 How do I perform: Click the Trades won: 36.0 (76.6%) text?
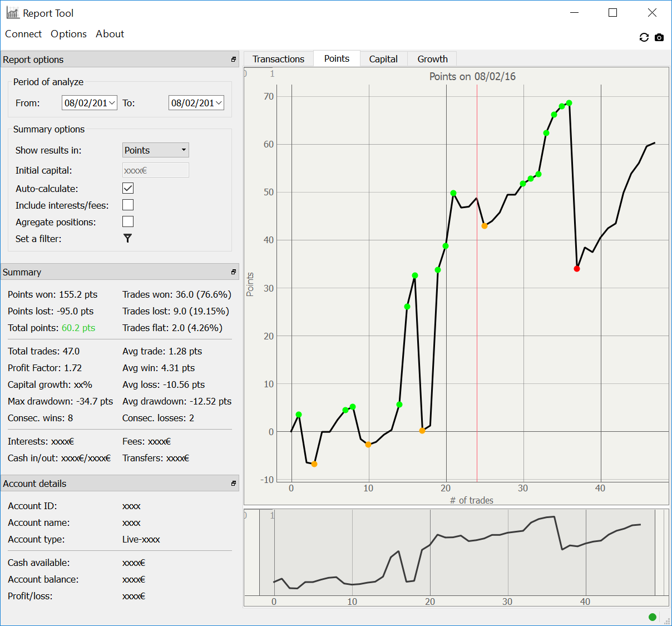177,294
